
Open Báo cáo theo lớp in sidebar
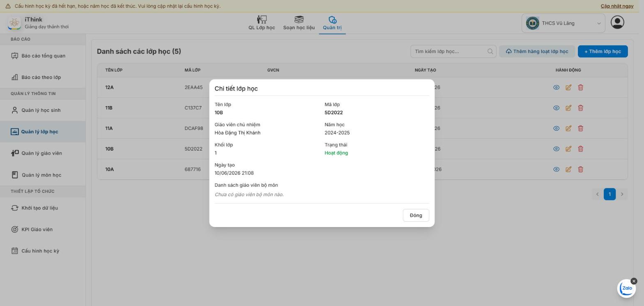pos(43,77)
